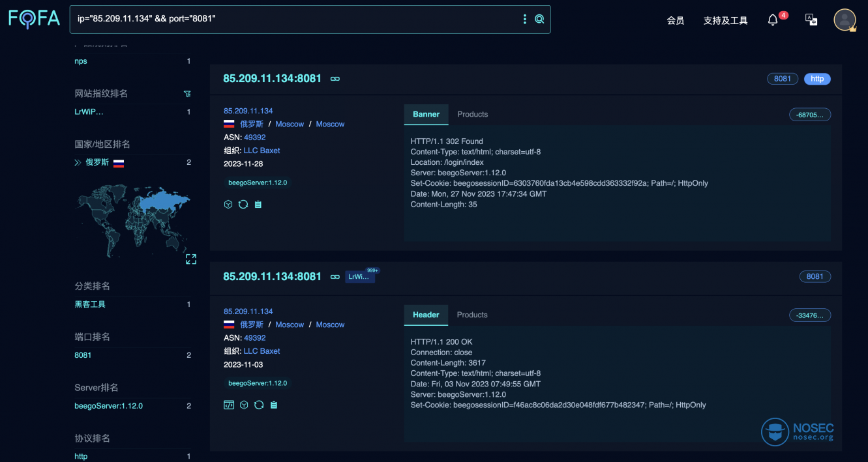The width and height of the screenshot is (868, 462).
Task: Click the beegoServer:1.12.0 tag under 2023-11-03
Action: [x=258, y=384]
